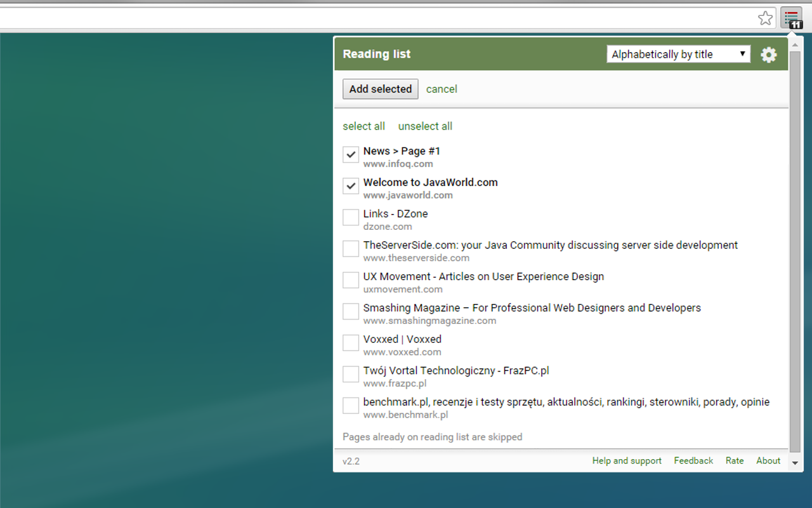Click the scrollbar down arrow
Viewport: 812px width, 508px height.
coord(796,464)
